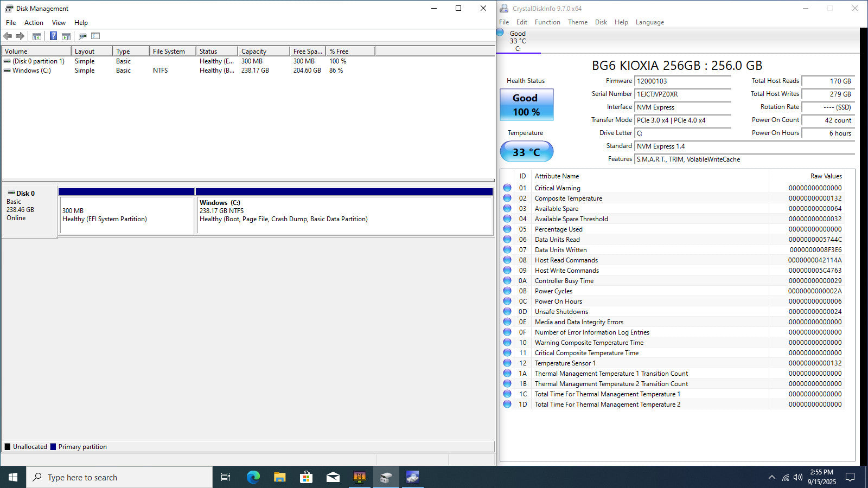Launch Microsoft Edge from the taskbar

[x=253, y=477]
